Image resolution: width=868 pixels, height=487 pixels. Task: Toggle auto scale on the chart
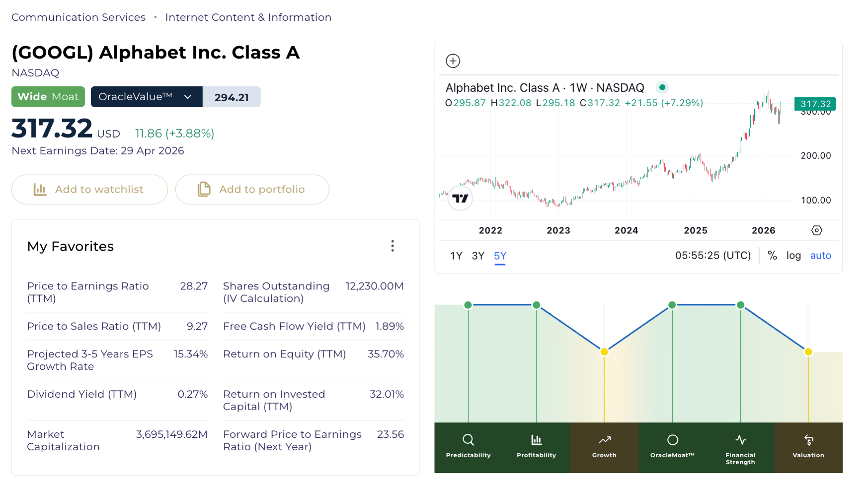click(x=820, y=256)
